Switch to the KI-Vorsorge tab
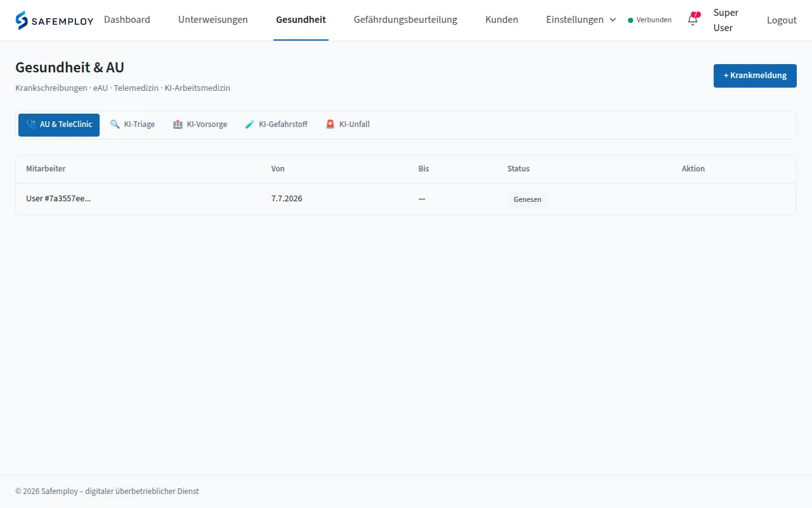The height and width of the screenshot is (508, 812). click(x=200, y=124)
